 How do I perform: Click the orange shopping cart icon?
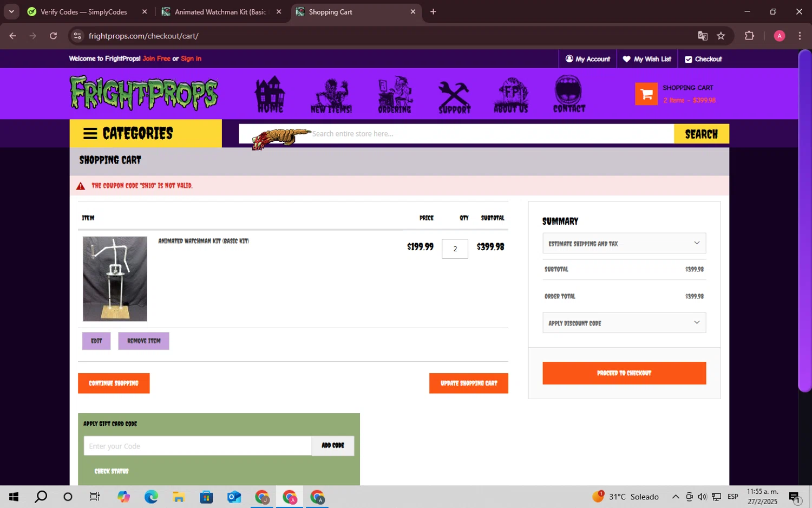pos(646,94)
